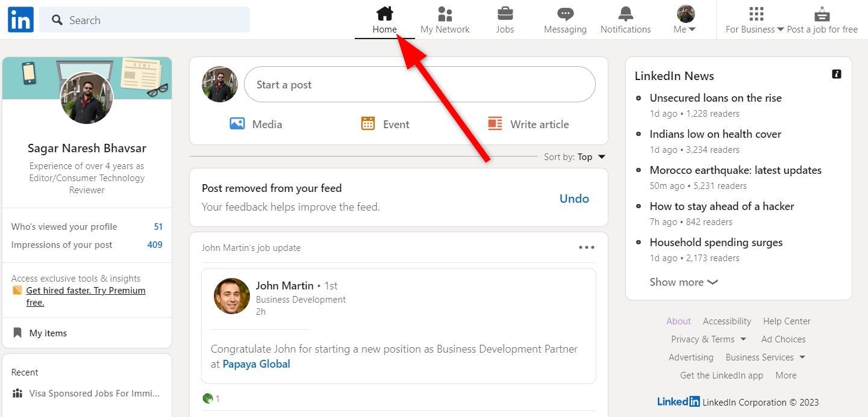This screenshot has width=868, height=417.
Task: Expand the Privacy & Terms dropdown
Action: 709,339
